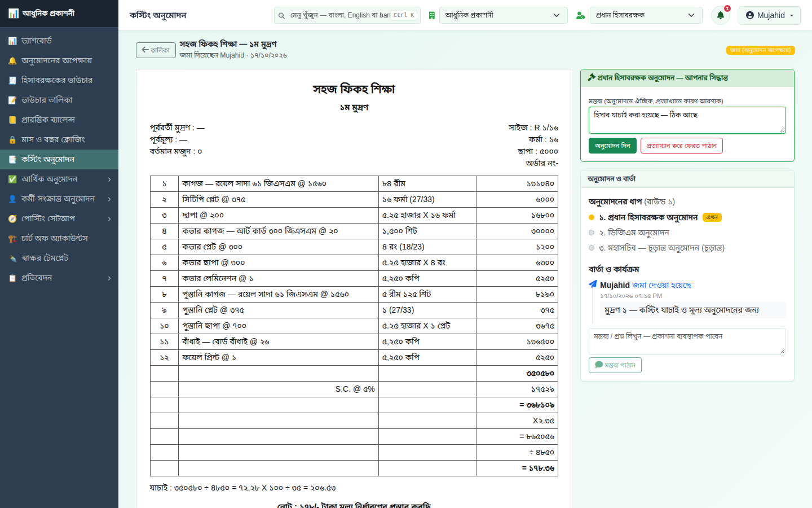The height and width of the screenshot is (508, 812).
Task: Click the yellow জমা (অনুমোদন অপেক্ষায়) status badge
Action: (x=760, y=50)
